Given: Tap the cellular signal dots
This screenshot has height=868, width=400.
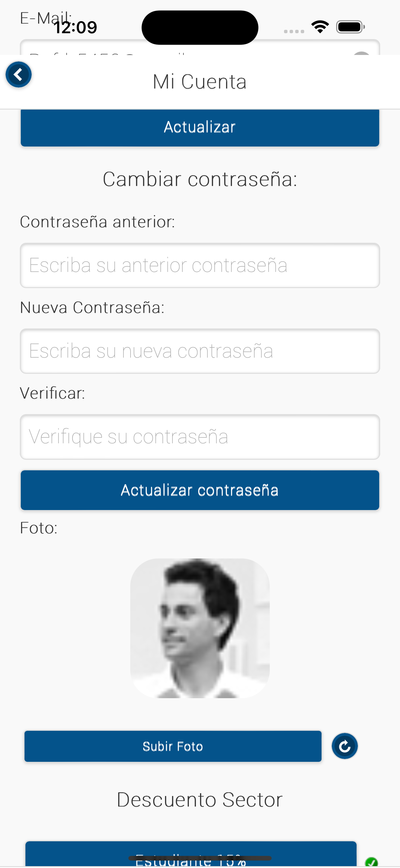Looking at the screenshot, I should click(x=294, y=31).
